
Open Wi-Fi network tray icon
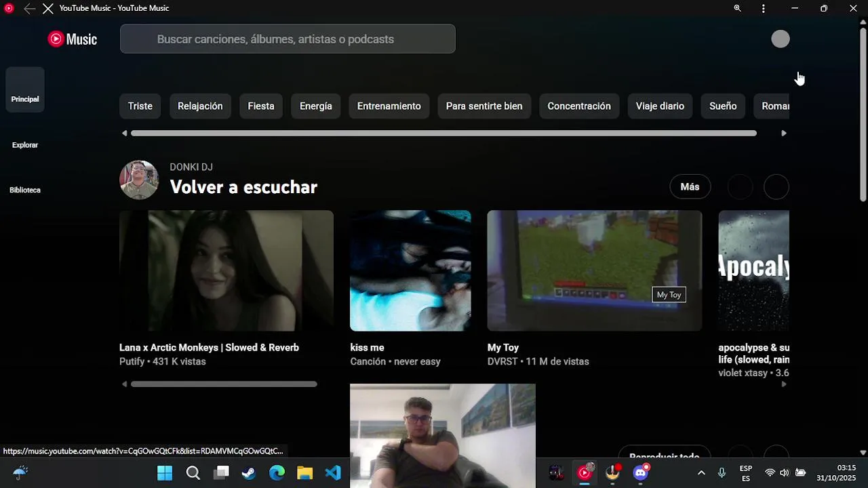click(770, 473)
